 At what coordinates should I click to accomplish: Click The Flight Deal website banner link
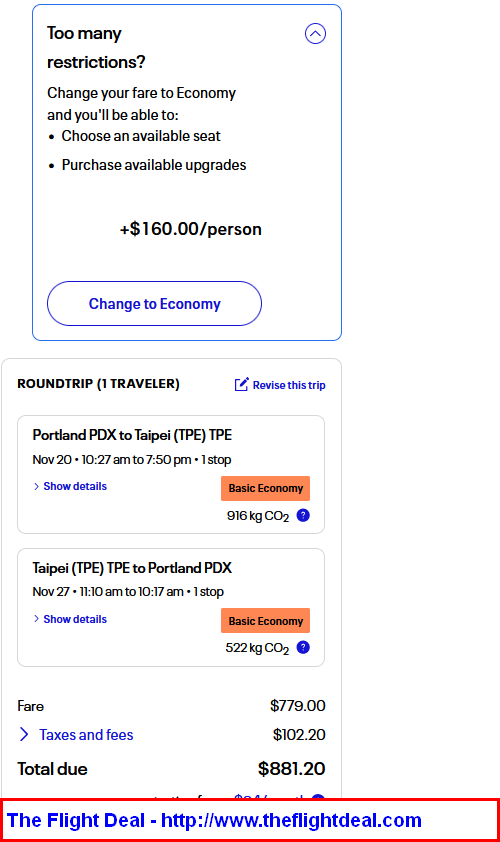coord(214,821)
